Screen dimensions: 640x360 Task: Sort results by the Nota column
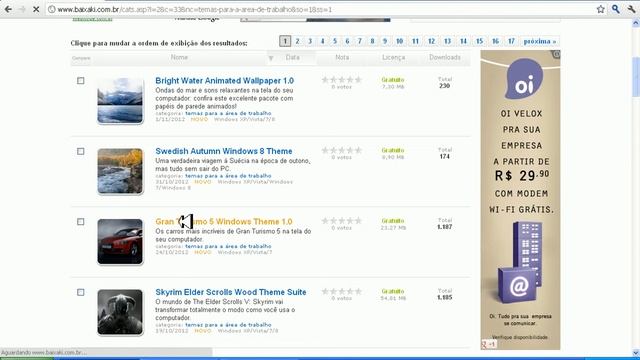coord(342,58)
